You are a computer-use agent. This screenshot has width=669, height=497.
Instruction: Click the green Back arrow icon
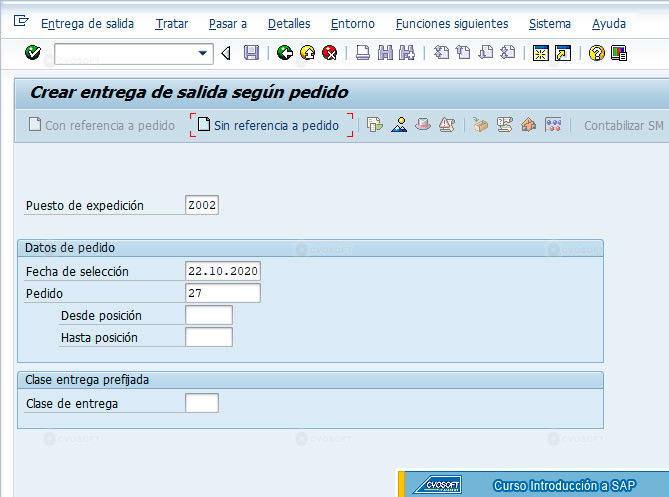pos(285,53)
